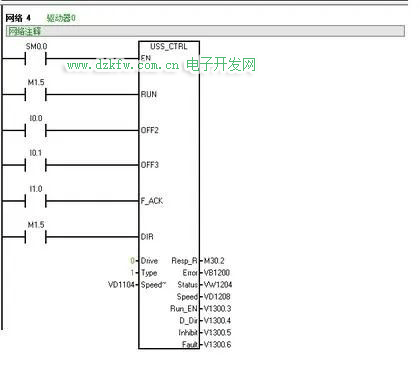Select the I0.0 contact feeding OFF2
This screenshot has height=366, width=420.
pyautogui.click(x=36, y=130)
